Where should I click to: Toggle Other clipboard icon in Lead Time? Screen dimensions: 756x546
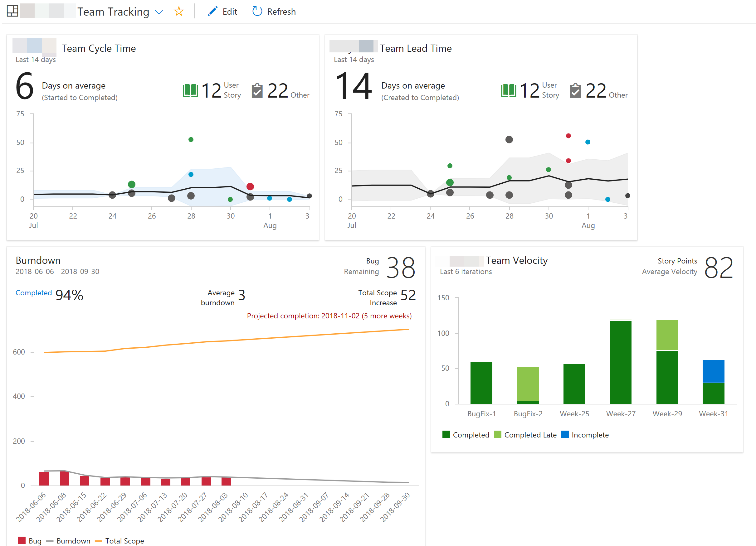tap(575, 91)
